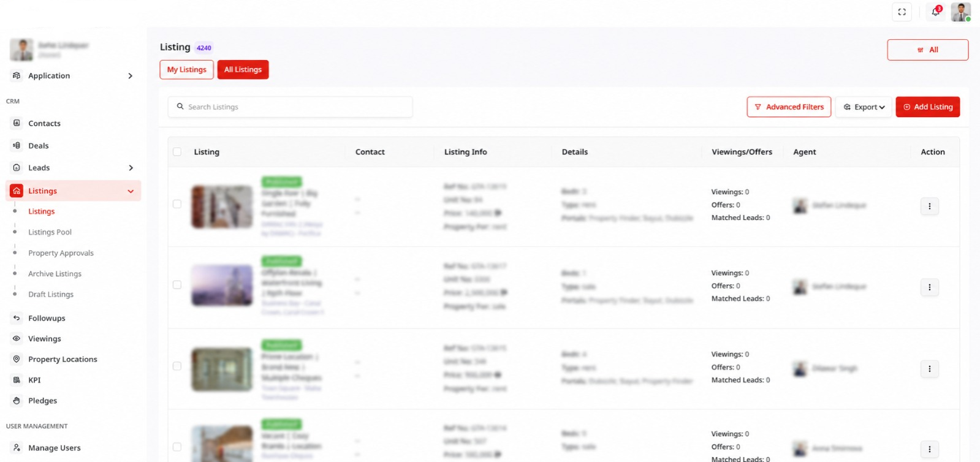Image resolution: width=980 pixels, height=462 pixels.
Task: Click sidebar profile photo
Action: click(21, 50)
